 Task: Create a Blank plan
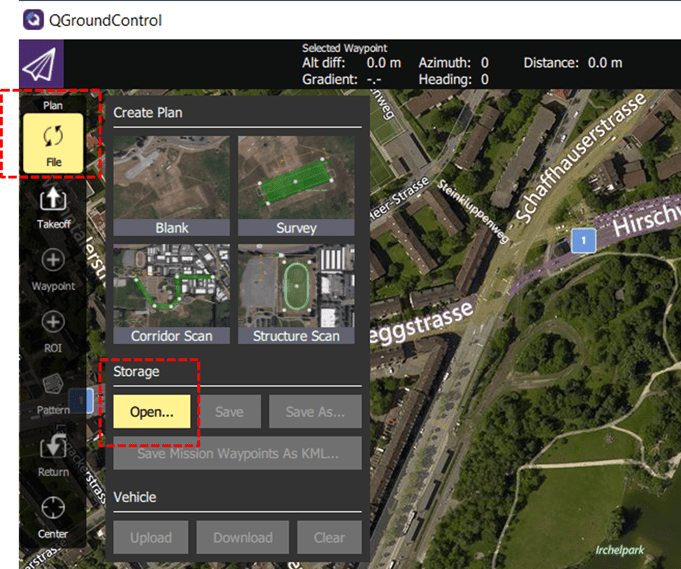(x=172, y=185)
